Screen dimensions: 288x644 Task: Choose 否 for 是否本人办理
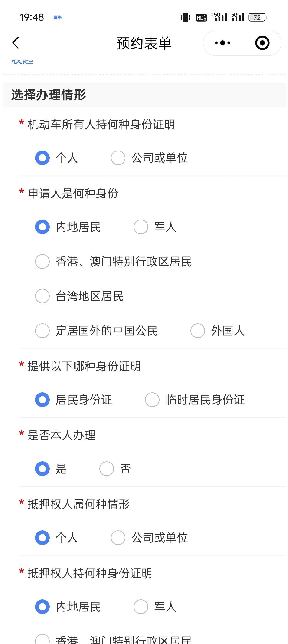107,469
